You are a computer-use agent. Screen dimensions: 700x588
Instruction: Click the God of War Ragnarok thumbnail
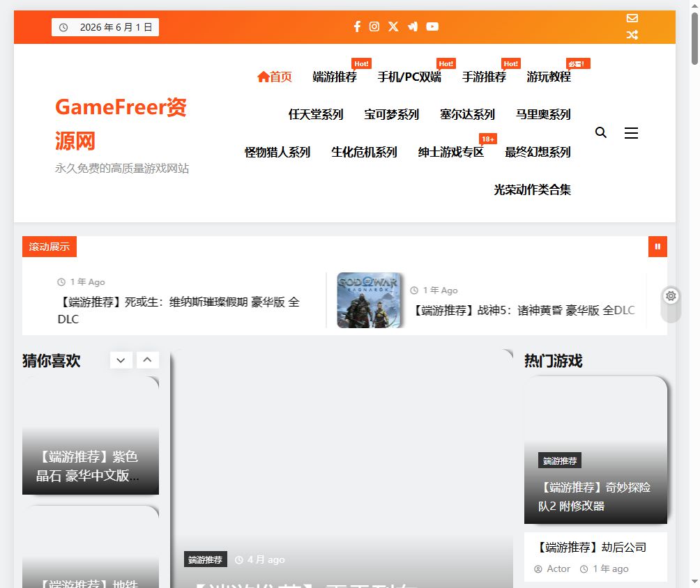click(369, 300)
